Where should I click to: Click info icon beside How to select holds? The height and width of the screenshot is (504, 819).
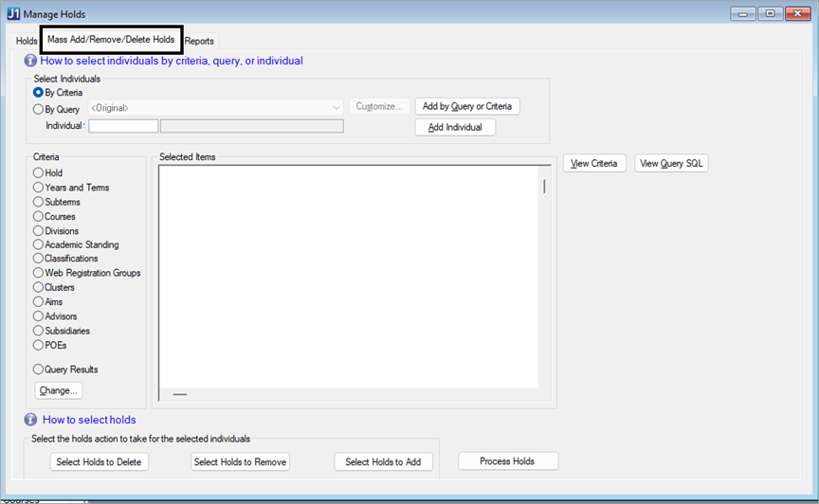point(30,420)
